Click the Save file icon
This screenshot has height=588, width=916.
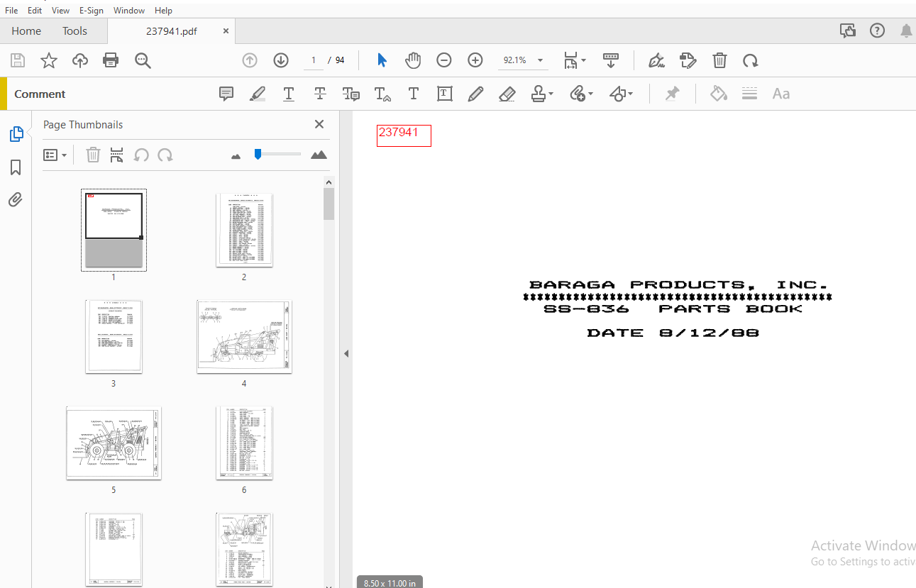pos(18,60)
